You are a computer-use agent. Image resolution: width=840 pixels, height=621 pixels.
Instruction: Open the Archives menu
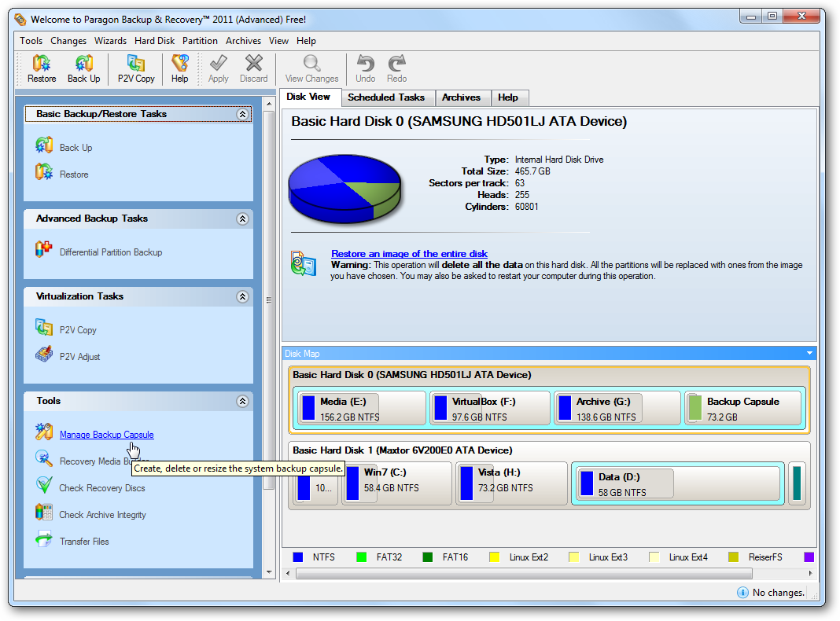point(243,41)
